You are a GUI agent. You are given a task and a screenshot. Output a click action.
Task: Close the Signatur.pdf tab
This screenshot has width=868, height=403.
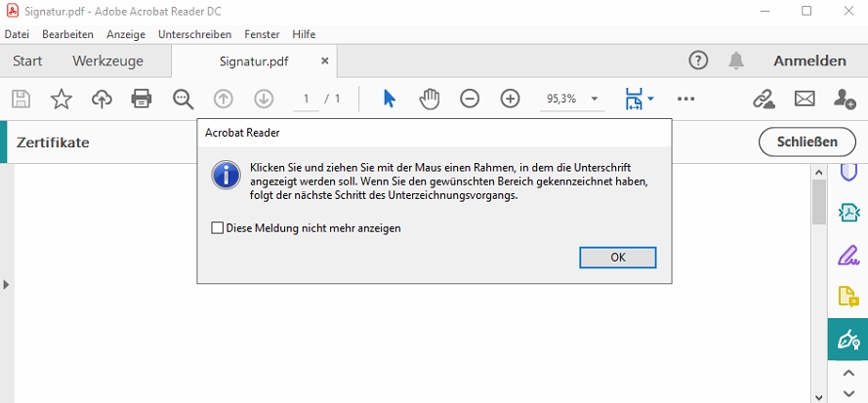click(x=325, y=60)
